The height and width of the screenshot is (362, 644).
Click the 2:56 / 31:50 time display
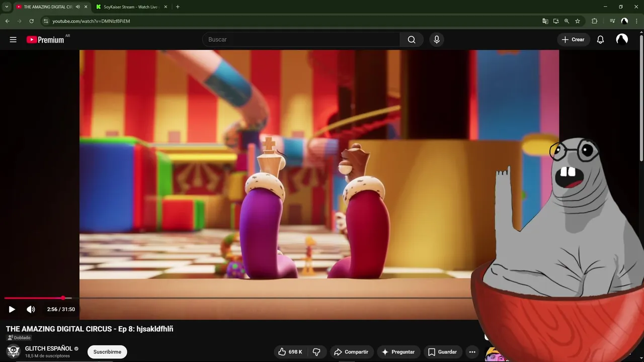(61, 309)
